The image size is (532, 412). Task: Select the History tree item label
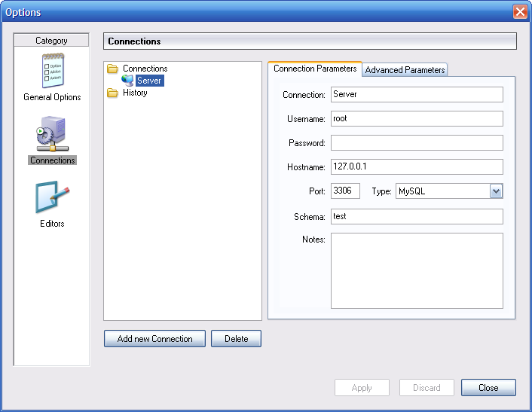(135, 93)
